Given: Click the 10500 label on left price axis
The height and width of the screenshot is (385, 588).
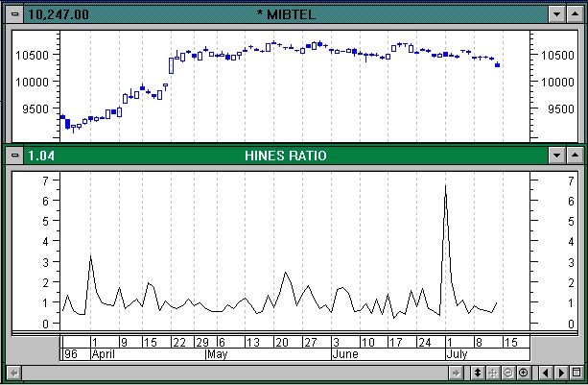Looking at the screenshot, I should [33, 55].
